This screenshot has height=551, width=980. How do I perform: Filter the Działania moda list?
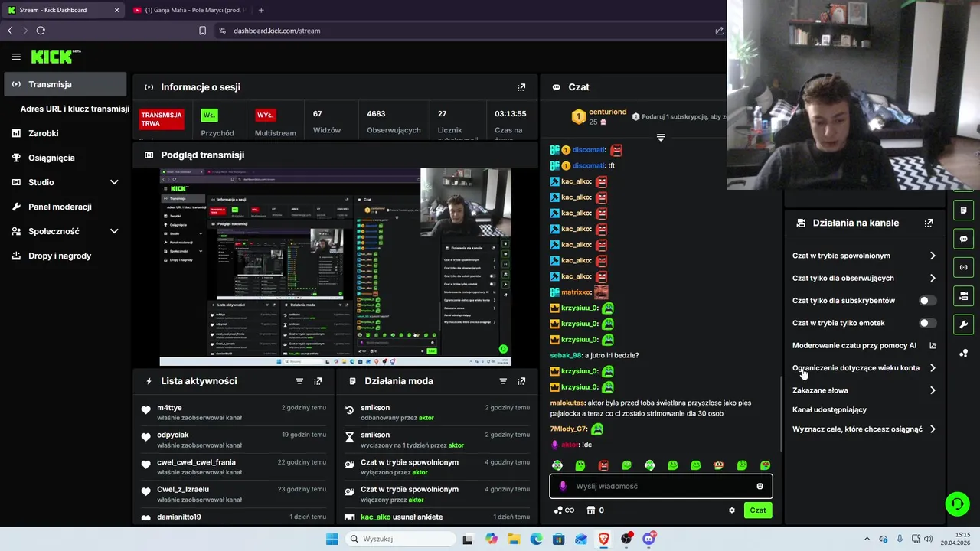point(503,381)
